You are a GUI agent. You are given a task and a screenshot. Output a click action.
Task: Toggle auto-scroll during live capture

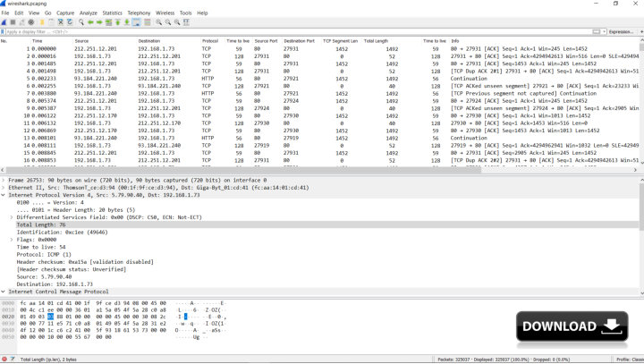pyautogui.click(x=136, y=22)
